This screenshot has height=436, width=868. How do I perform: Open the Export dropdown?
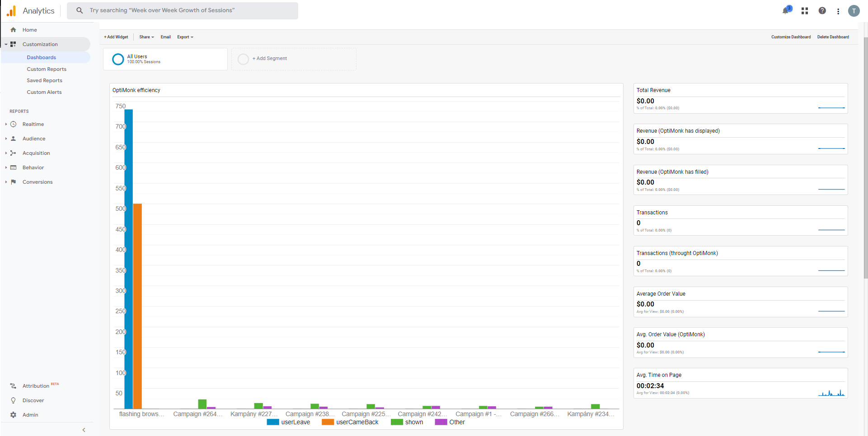185,37
